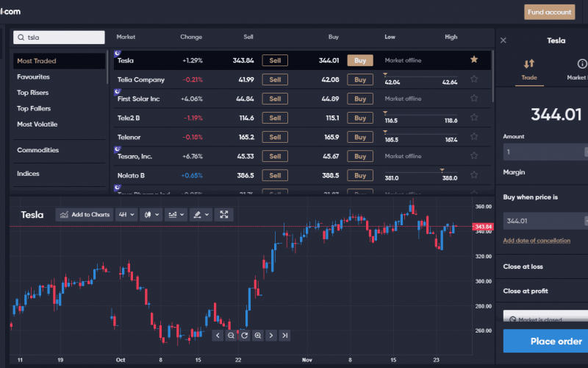Image resolution: width=588 pixels, height=368 pixels.
Task: Expand chart to fullscreen
Action: (x=224, y=215)
